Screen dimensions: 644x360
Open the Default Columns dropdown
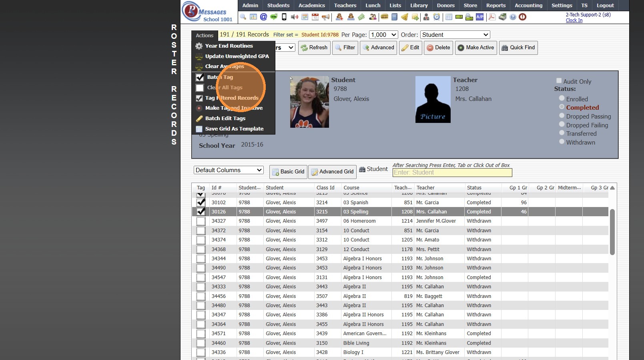pos(229,170)
